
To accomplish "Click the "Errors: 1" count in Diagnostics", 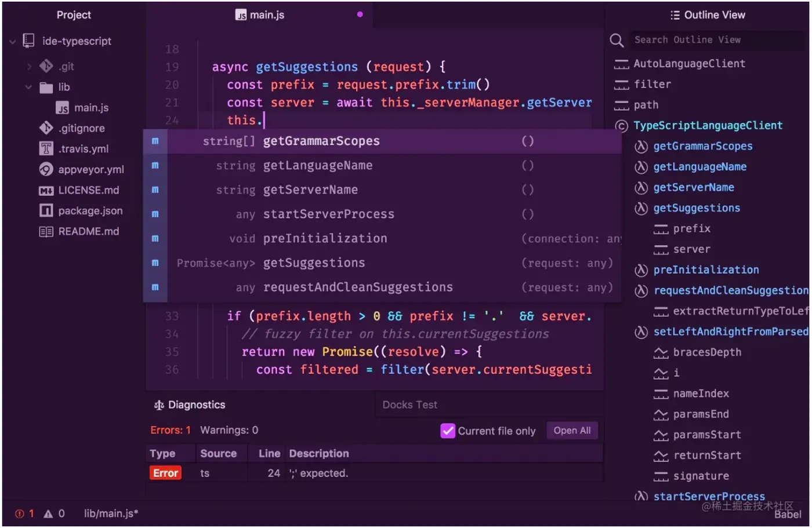I will click(171, 431).
